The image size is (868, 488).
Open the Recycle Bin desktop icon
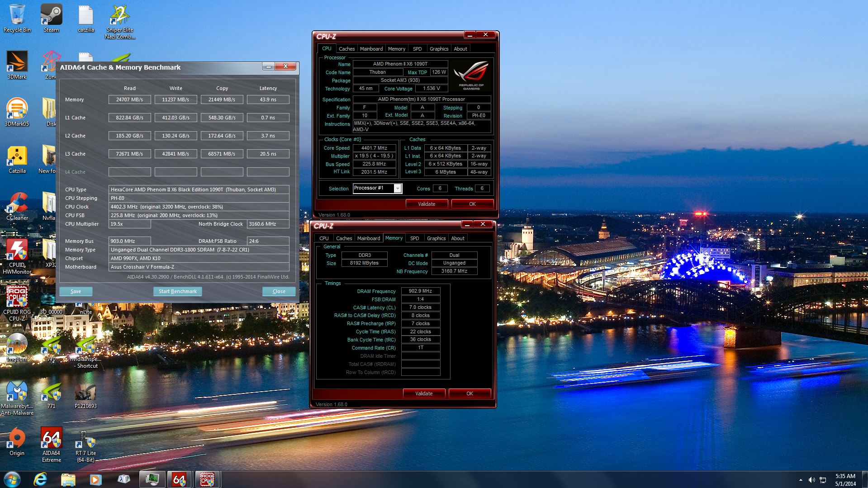(x=17, y=19)
